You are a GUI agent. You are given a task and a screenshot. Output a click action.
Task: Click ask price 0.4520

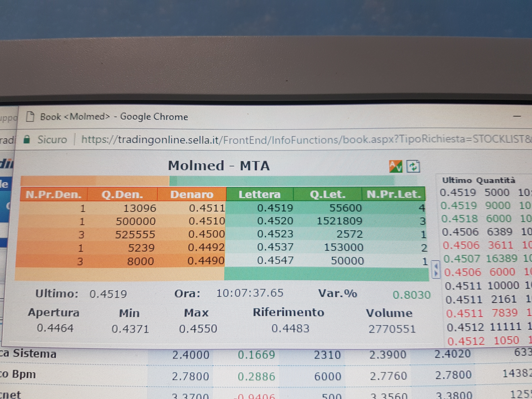tap(275, 221)
